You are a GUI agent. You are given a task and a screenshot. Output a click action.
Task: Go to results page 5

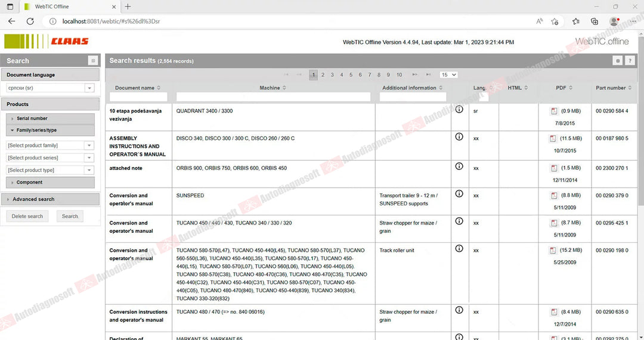tap(351, 74)
